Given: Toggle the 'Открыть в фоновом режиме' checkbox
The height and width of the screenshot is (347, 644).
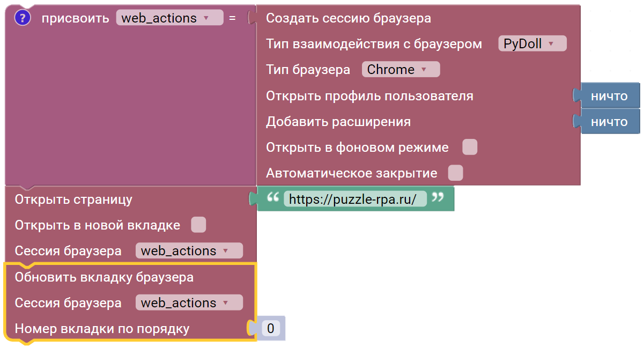Looking at the screenshot, I should pyautogui.click(x=470, y=147).
